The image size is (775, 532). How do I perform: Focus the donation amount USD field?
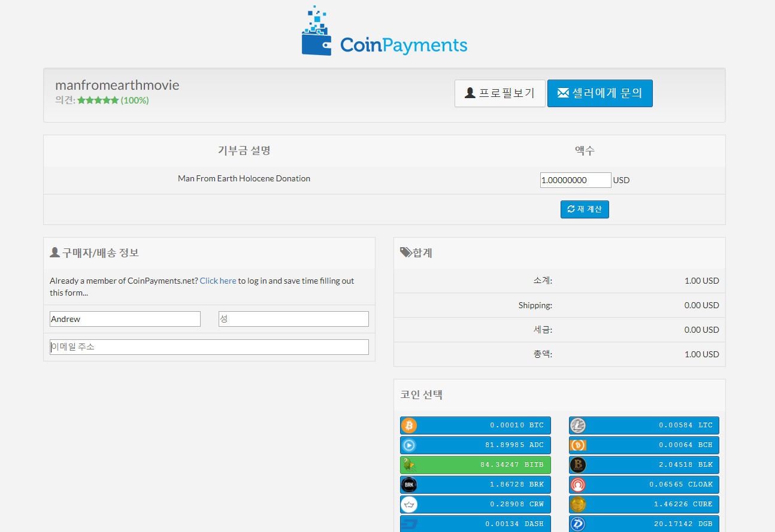(x=576, y=180)
